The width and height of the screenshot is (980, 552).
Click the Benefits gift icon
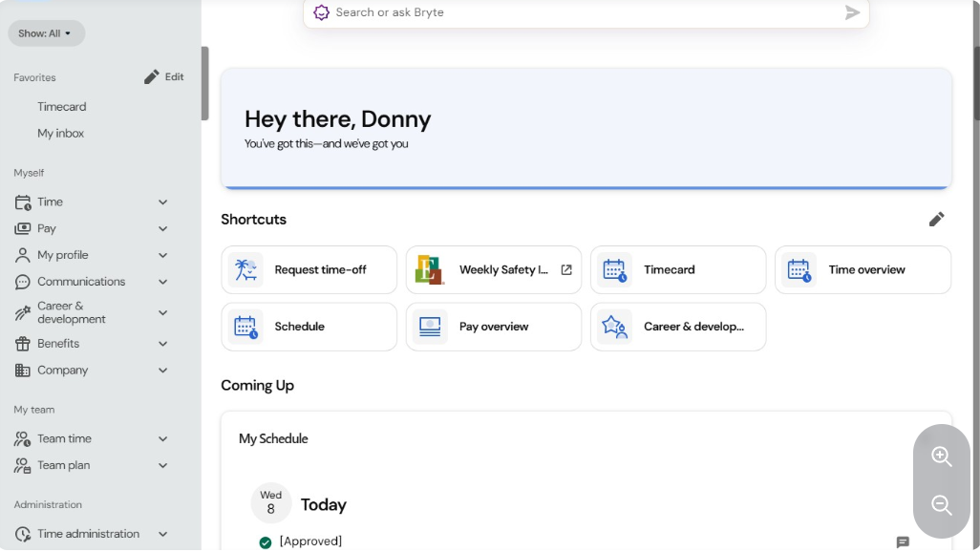[x=23, y=344]
